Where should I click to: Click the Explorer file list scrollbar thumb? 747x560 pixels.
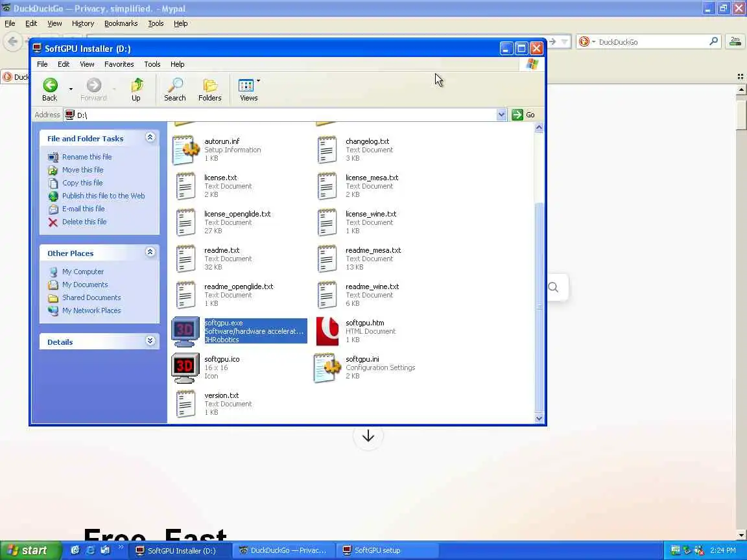coord(539,307)
